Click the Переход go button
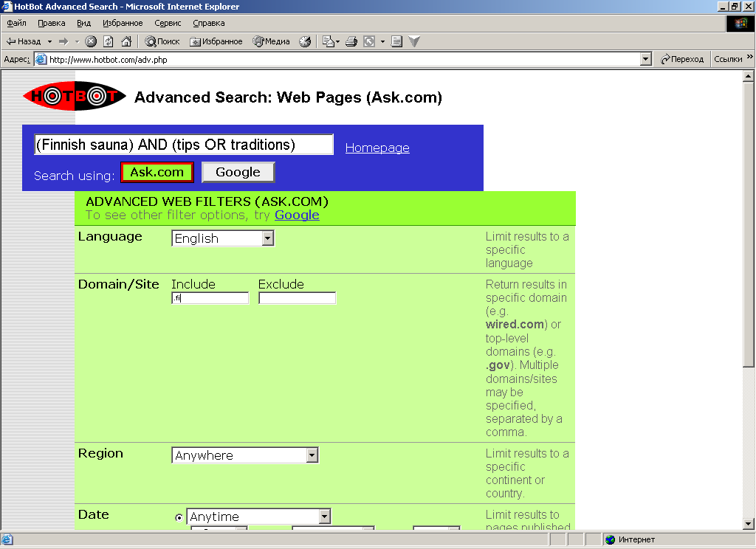Viewport: 756px width, 549px height. coord(681,59)
